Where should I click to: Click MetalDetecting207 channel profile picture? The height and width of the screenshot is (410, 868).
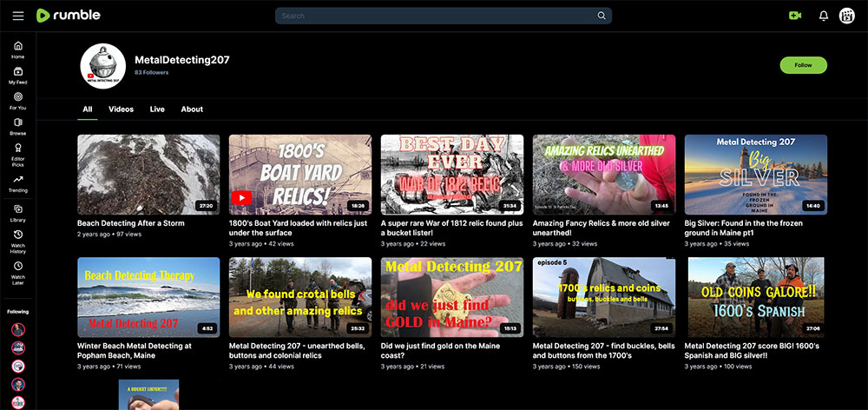tap(103, 66)
